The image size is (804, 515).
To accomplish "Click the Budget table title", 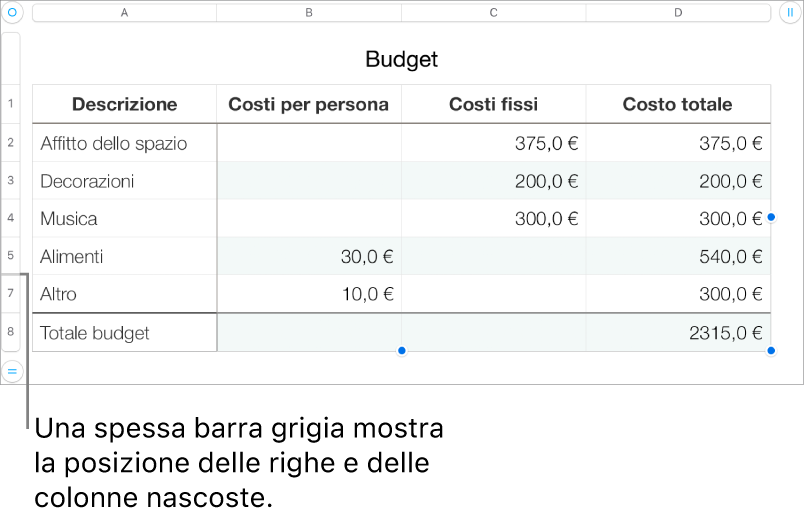I will pos(401,59).
